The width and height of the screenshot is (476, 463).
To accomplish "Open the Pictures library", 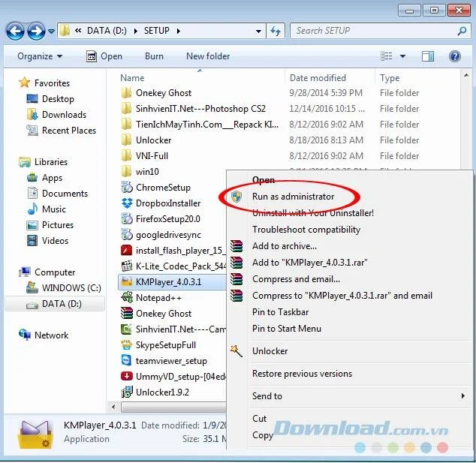I will coord(50,225).
